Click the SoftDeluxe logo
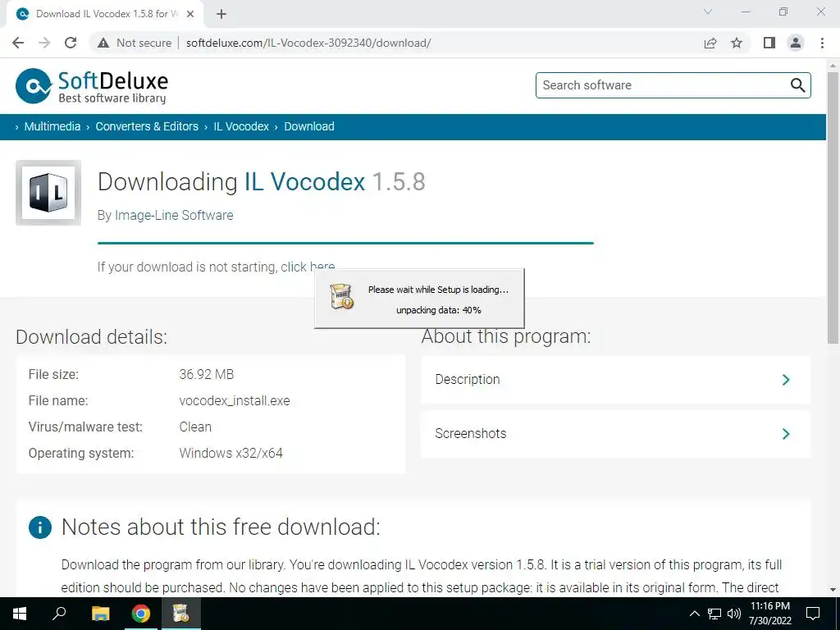840x630 pixels. pyautogui.click(x=92, y=85)
